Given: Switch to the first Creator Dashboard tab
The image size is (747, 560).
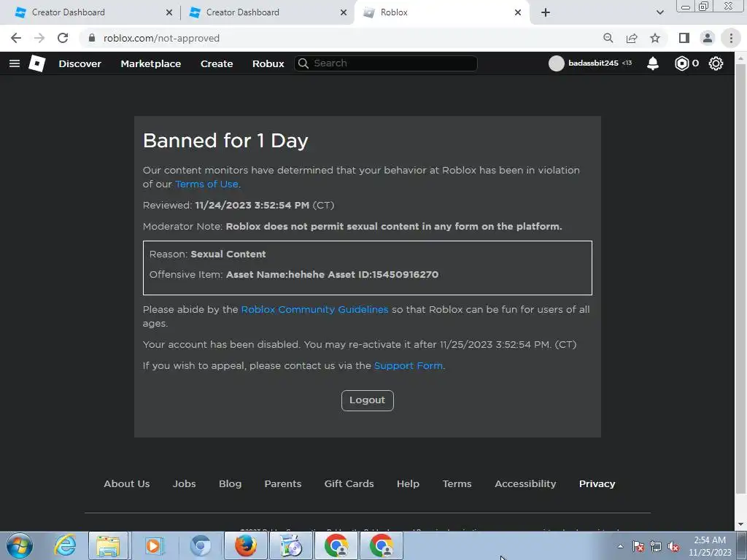Looking at the screenshot, I should click(90, 12).
